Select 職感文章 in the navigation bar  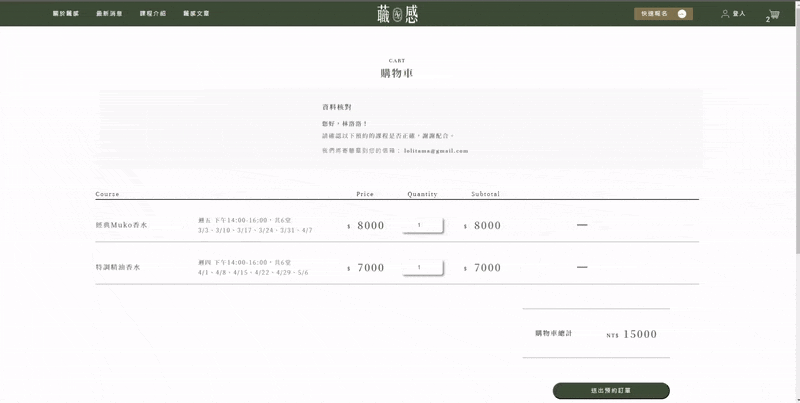[196, 15]
